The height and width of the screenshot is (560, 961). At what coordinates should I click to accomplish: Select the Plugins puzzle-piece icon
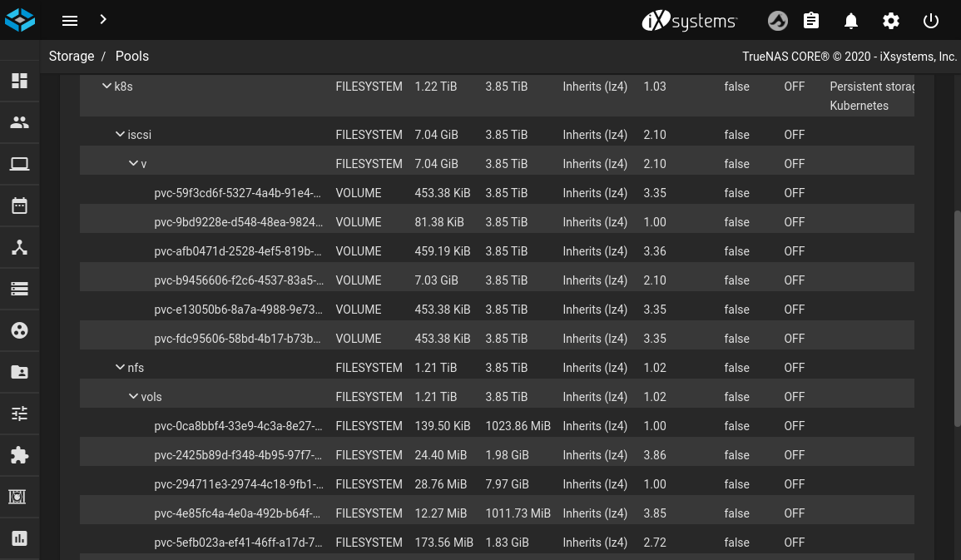19,455
